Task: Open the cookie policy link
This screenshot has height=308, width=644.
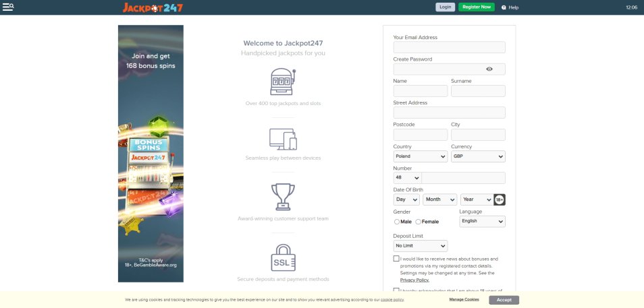Action: click(392, 300)
